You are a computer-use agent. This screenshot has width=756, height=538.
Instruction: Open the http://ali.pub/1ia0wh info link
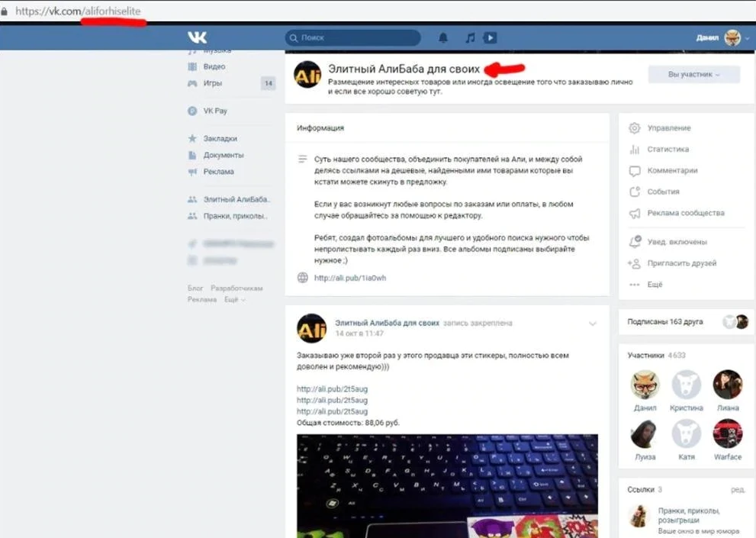tap(350, 278)
